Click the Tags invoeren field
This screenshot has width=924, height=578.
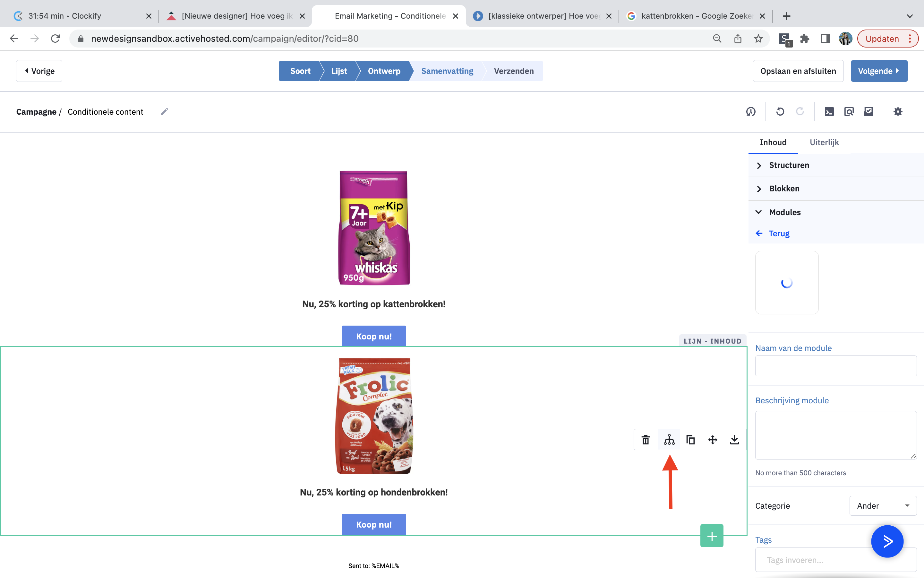coord(836,560)
